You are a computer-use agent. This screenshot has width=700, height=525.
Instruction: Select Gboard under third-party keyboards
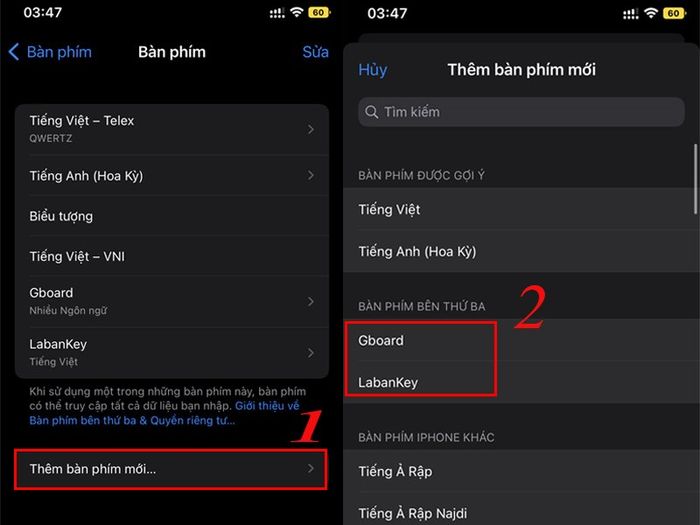[521, 340]
